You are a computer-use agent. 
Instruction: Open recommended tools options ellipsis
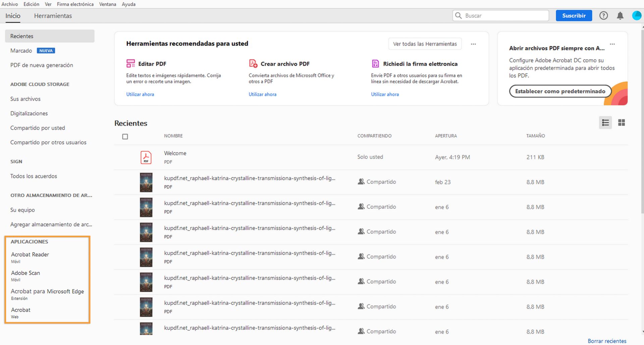[473, 44]
